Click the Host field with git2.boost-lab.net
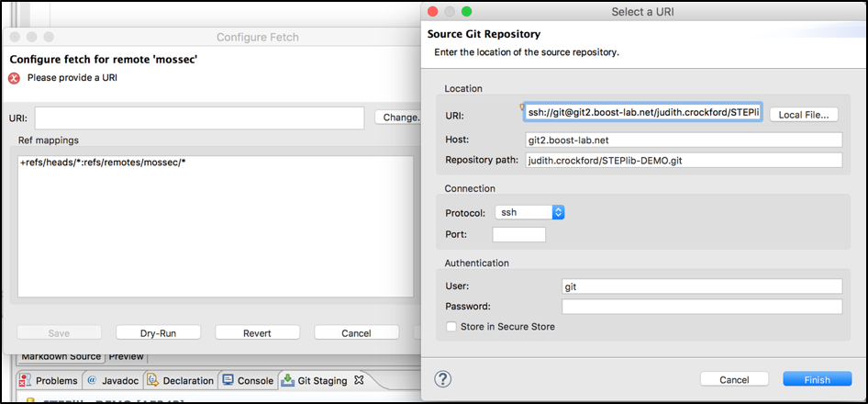868x404 pixels. [683, 140]
